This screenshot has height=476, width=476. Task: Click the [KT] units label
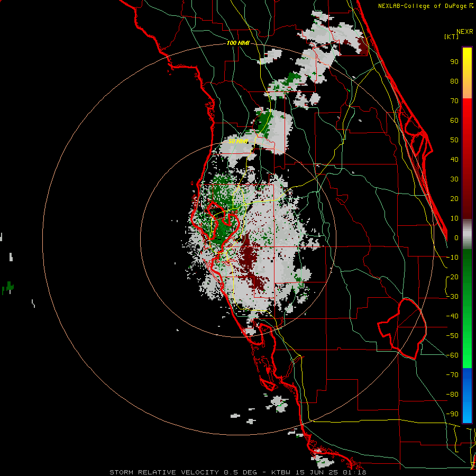pos(451,36)
